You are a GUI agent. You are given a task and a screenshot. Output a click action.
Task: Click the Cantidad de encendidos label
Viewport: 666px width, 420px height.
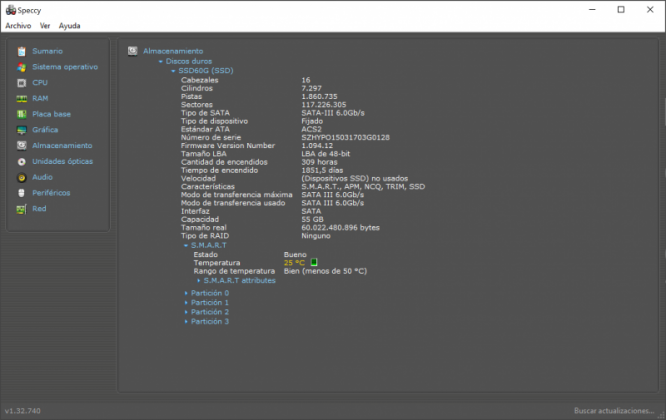point(224,162)
